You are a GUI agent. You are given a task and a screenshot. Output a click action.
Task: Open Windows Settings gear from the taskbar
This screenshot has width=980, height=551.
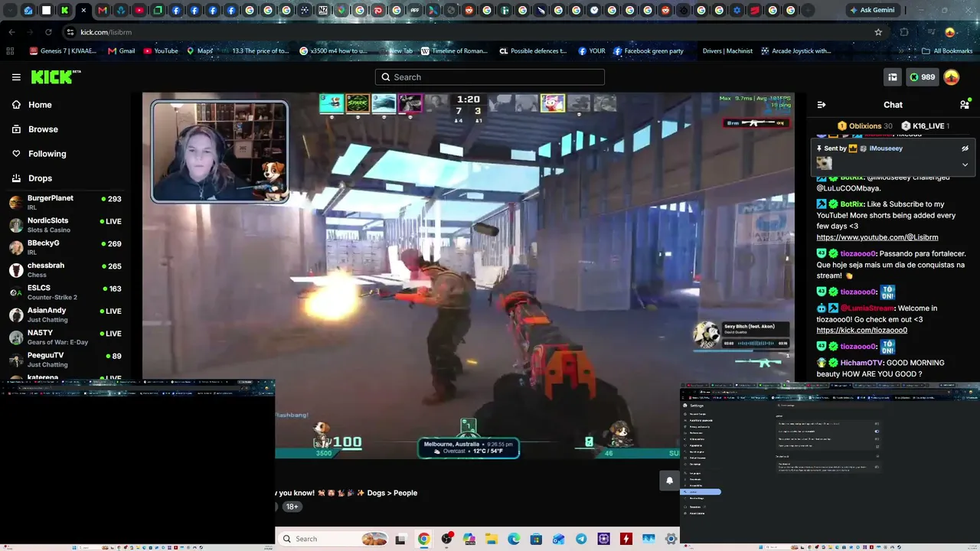[671, 539]
